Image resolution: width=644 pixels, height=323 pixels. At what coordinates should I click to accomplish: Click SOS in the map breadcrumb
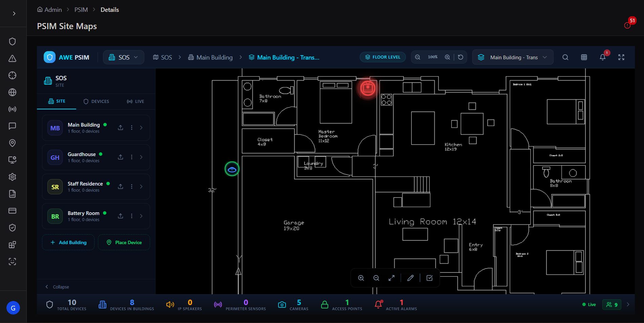point(163,57)
